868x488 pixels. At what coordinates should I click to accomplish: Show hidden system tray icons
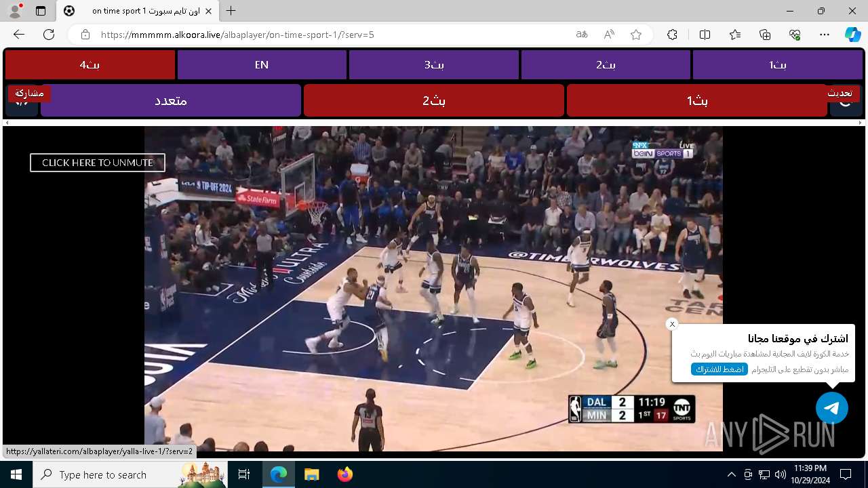731,474
